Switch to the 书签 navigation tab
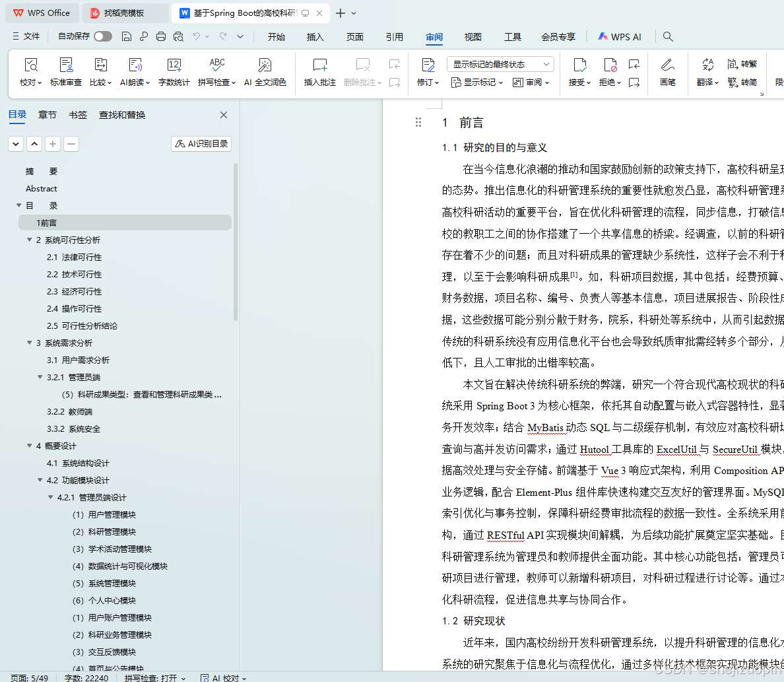Screen dimensions: 784x682 click(77, 115)
